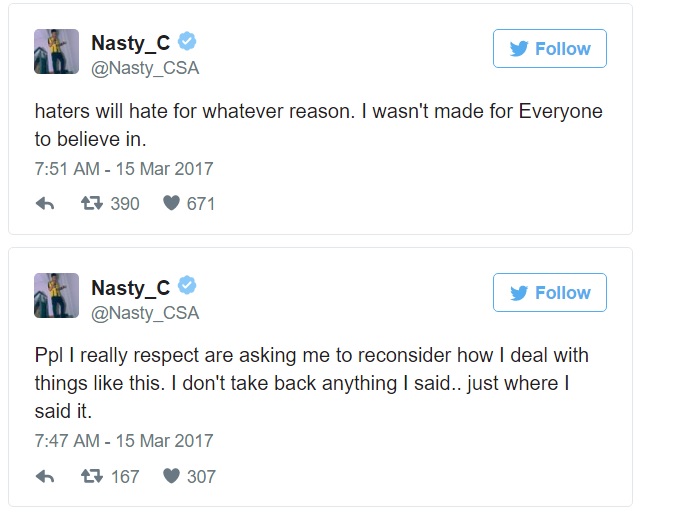This screenshot has height=517, width=676.
Task: Reply to the 'haters will hate' tweet
Action: pos(45,204)
